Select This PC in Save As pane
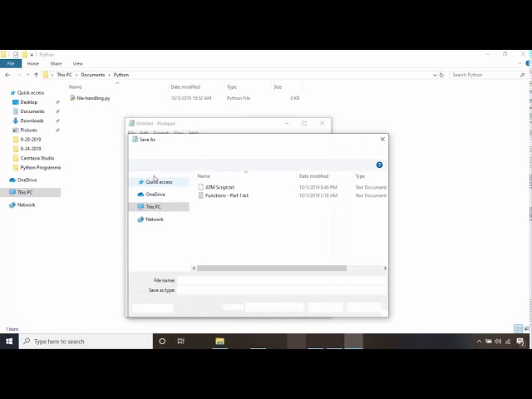The height and width of the screenshot is (399, 532). click(159, 207)
